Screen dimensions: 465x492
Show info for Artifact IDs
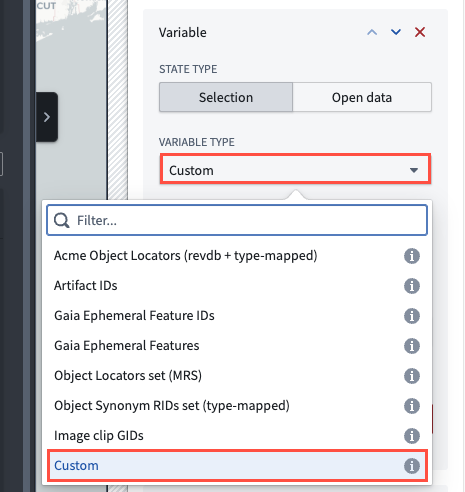[x=412, y=286]
